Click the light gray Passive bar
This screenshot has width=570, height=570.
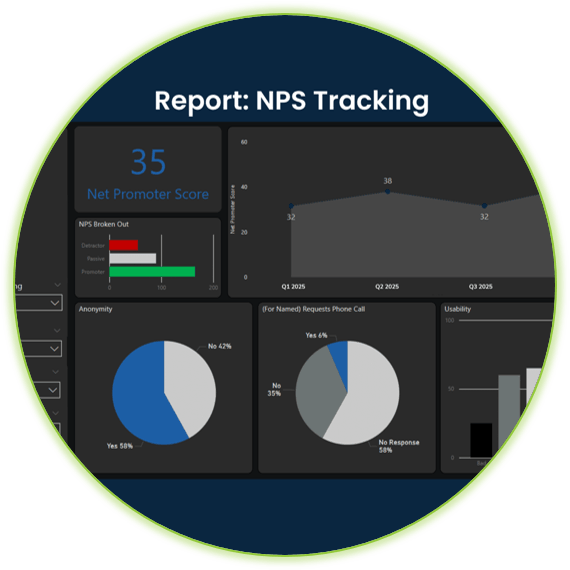tap(133, 258)
